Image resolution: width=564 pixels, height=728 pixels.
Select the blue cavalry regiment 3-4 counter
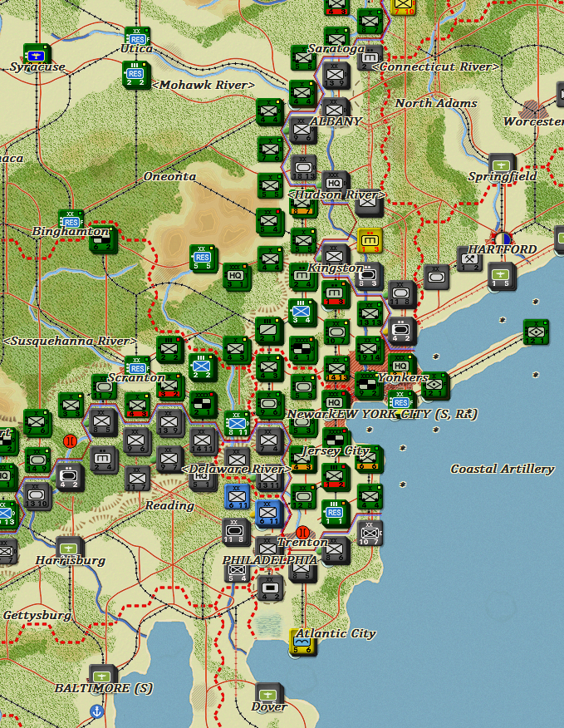[302, 312]
